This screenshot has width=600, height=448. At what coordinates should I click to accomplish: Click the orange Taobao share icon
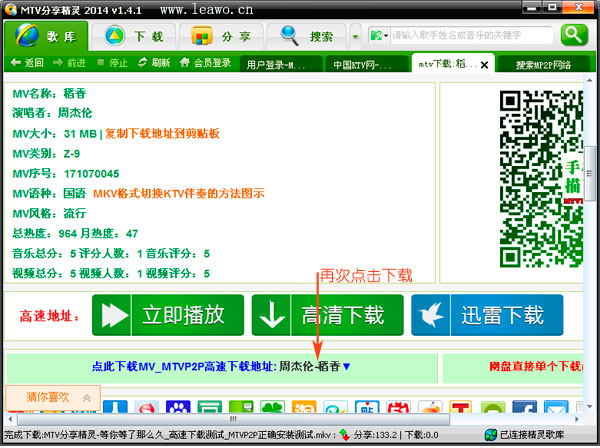[303, 407]
